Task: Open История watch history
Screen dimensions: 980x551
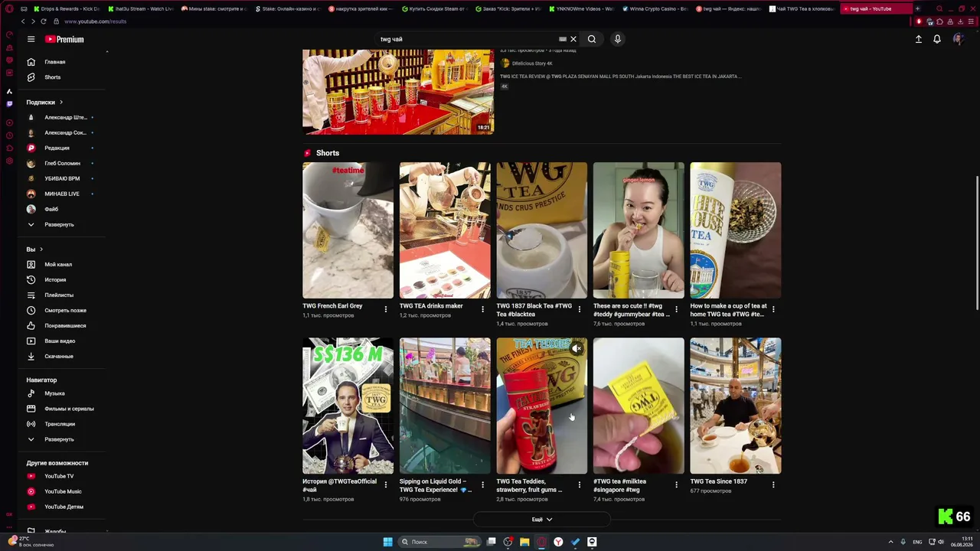Action: click(x=55, y=280)
